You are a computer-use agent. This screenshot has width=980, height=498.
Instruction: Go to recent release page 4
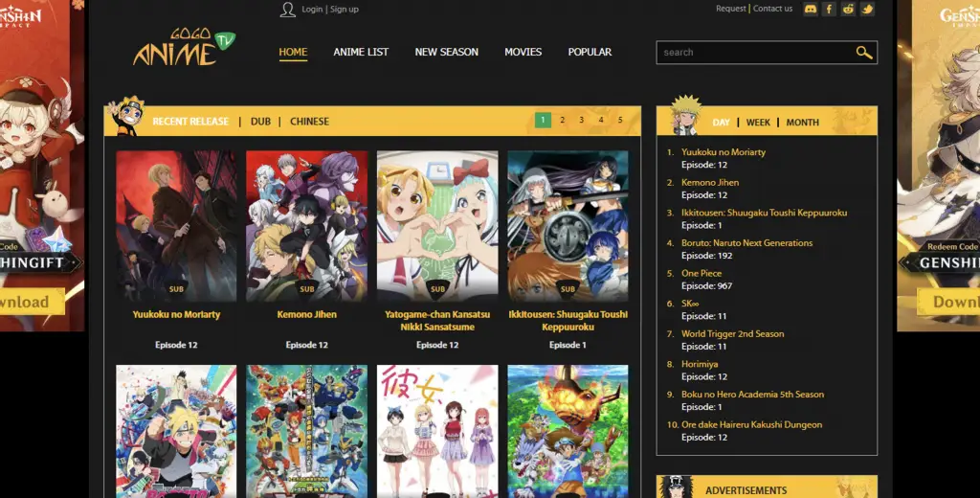(x=601, y=120)
